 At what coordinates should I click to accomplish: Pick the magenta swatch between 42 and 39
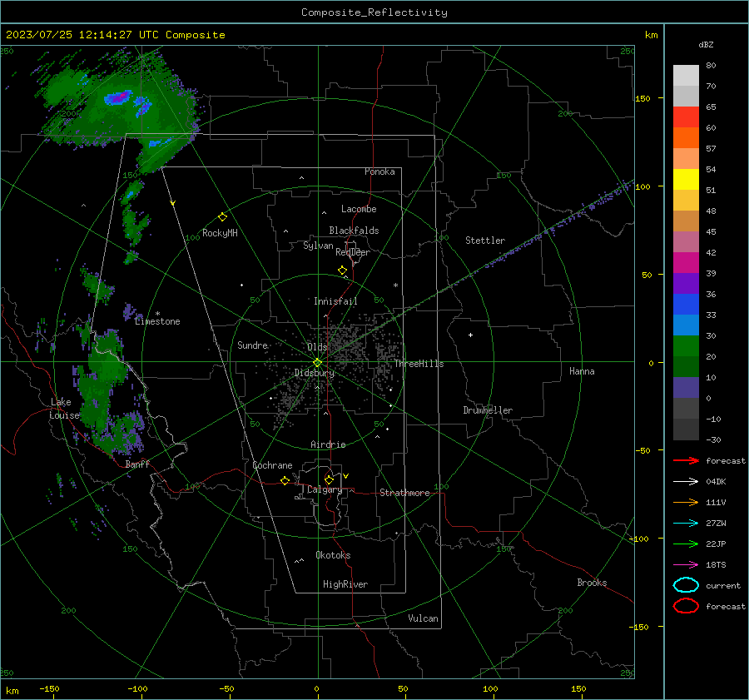686,263
